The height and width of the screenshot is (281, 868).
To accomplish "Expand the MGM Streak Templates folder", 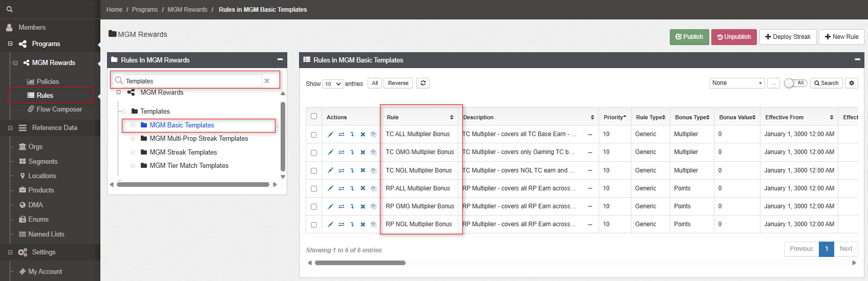I will pos(133,152).
